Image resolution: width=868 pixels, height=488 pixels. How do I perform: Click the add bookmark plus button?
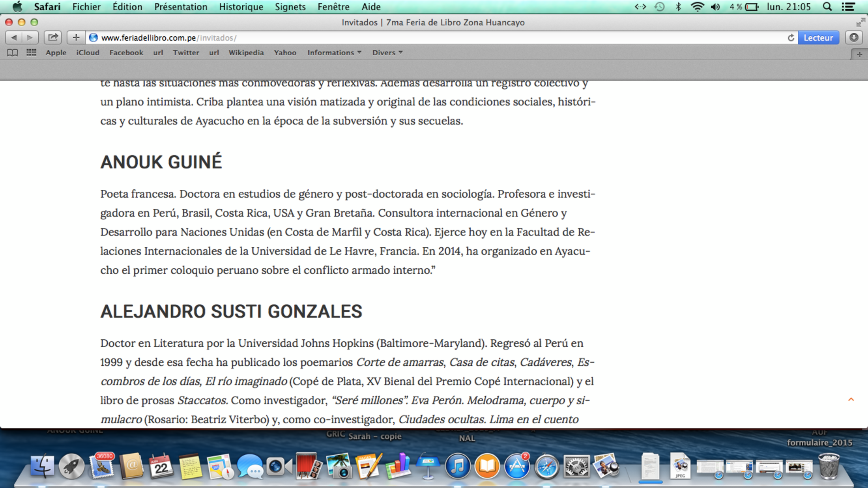pyautogui.click(x=76, y=37)
